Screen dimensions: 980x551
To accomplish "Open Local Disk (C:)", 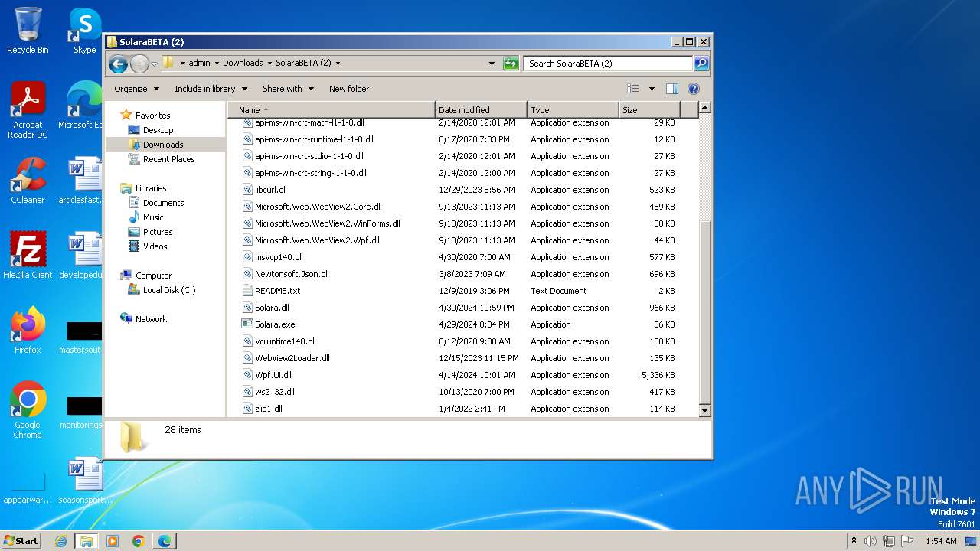I will pos(168,290).
